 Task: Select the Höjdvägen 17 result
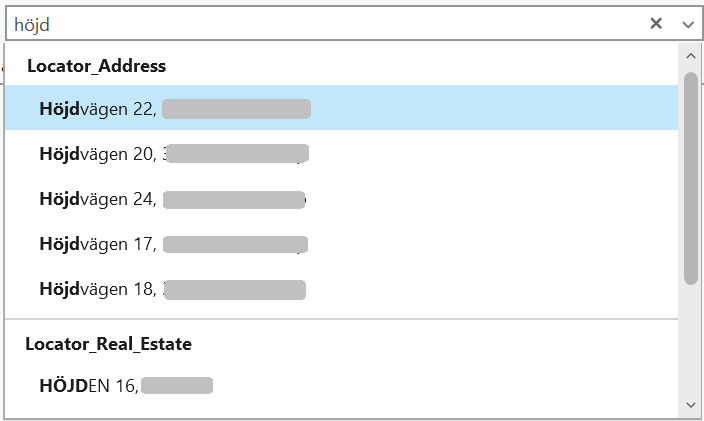point(175,243)
